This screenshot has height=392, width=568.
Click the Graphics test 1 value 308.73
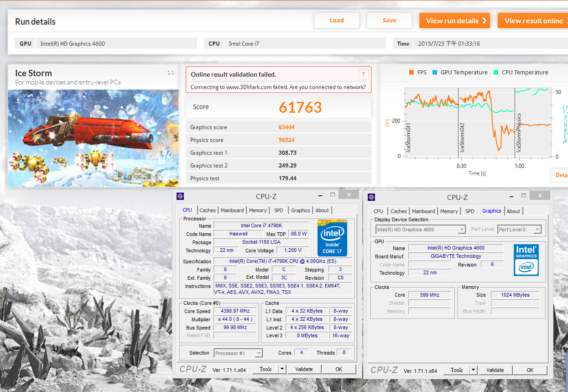tap(287, 153)
